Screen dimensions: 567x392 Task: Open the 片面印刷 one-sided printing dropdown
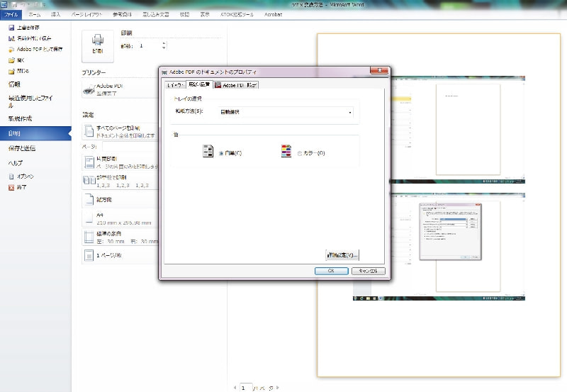(x=120, y=162)
